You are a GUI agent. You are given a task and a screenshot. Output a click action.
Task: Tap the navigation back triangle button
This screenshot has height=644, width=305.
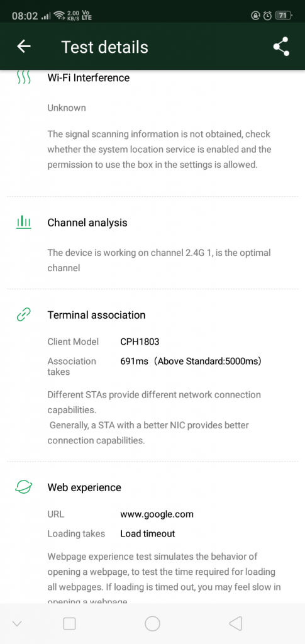[x=235, y=623]
